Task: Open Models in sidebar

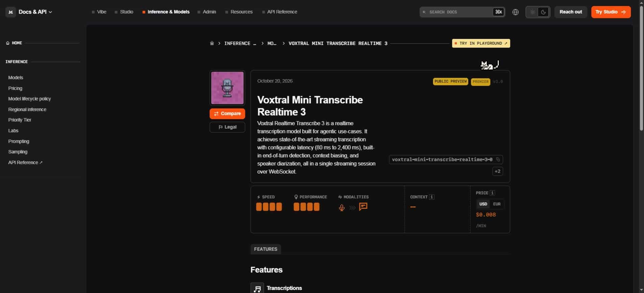Action: [x=16, y=77]
